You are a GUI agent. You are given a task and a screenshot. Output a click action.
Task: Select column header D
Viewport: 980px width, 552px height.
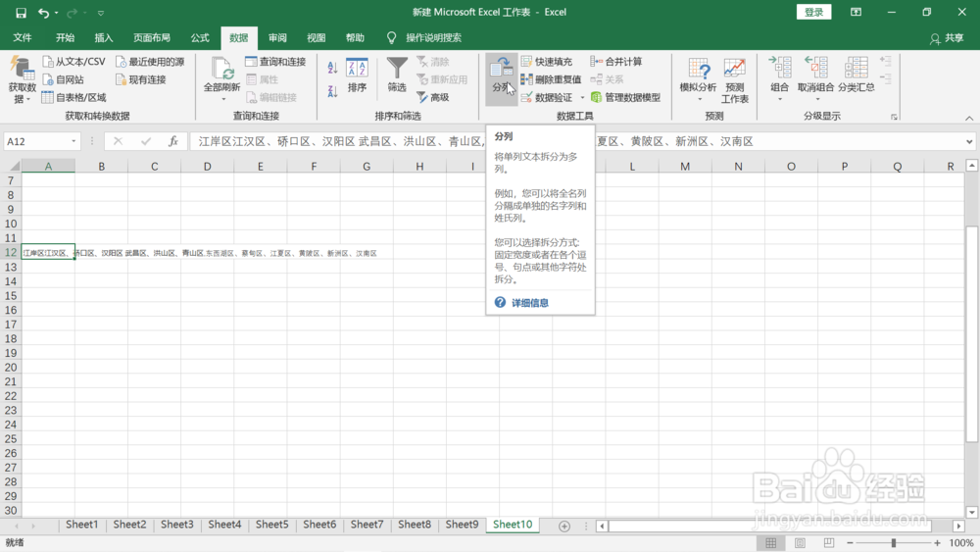[x=207, y=167]
